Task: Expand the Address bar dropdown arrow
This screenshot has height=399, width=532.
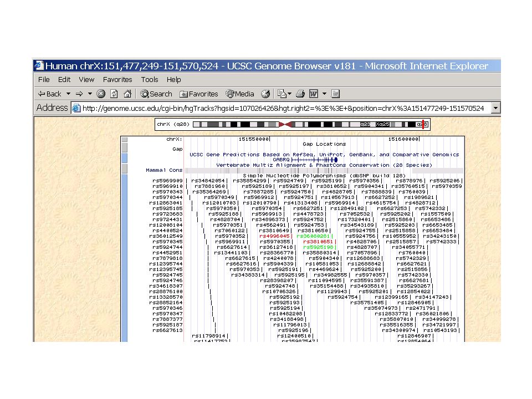Action: click(495, 108)
